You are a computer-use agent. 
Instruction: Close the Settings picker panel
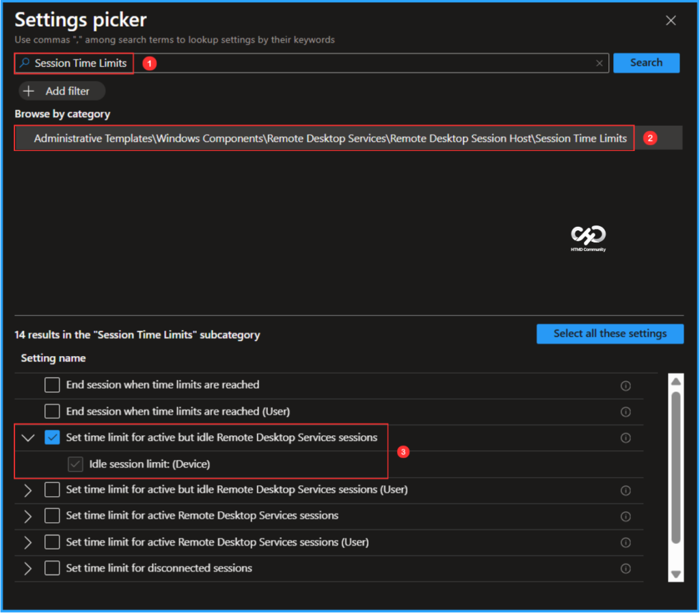(671, 21)
